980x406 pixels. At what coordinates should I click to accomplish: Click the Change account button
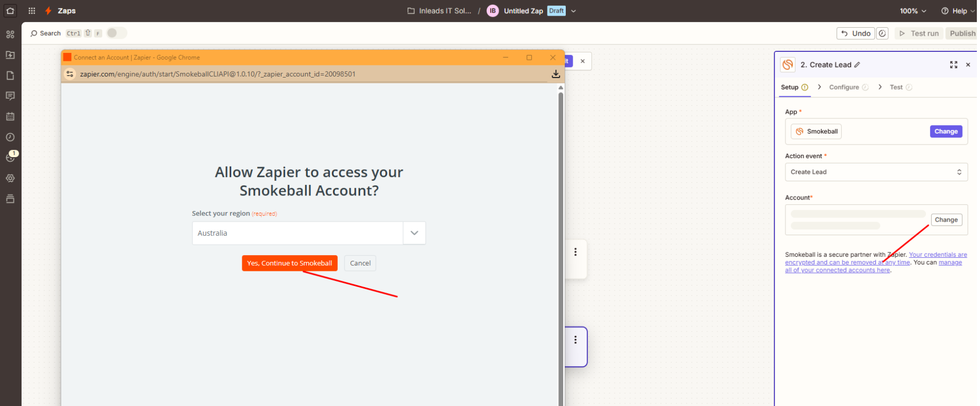tap(946, 220)
